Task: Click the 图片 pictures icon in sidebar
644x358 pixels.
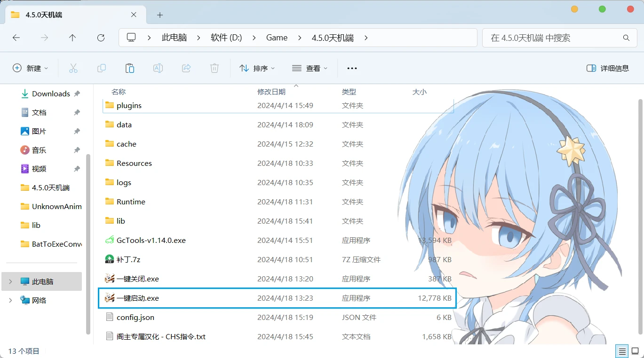Action: click(25, 131)
